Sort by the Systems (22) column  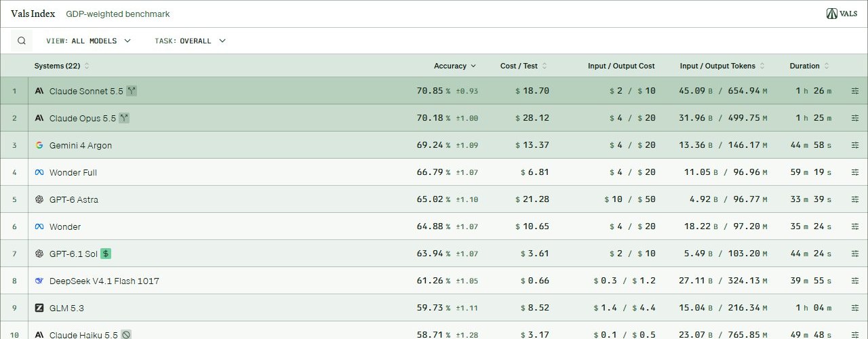(x=62, y=66)
